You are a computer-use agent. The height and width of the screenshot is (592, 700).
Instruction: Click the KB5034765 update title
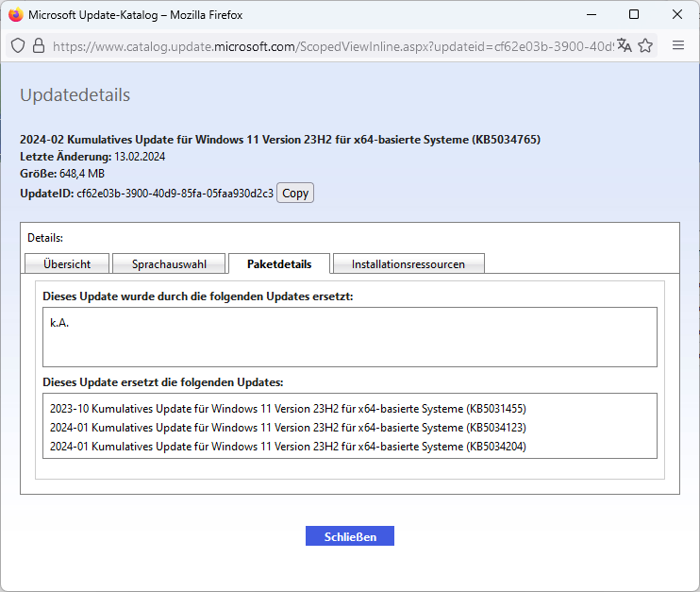(280, 140)
